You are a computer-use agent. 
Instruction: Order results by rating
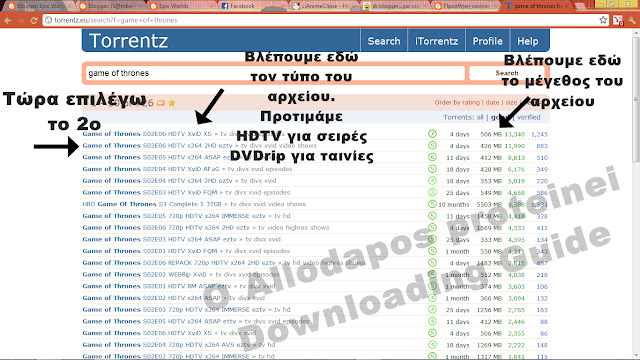tap(471, 102)
